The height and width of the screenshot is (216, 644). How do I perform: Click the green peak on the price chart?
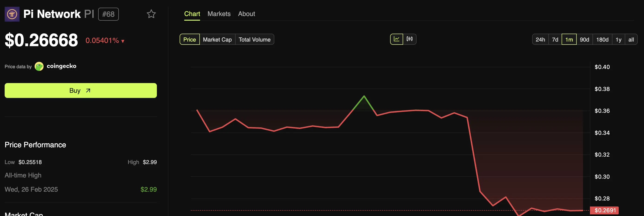tap(364, 96)
